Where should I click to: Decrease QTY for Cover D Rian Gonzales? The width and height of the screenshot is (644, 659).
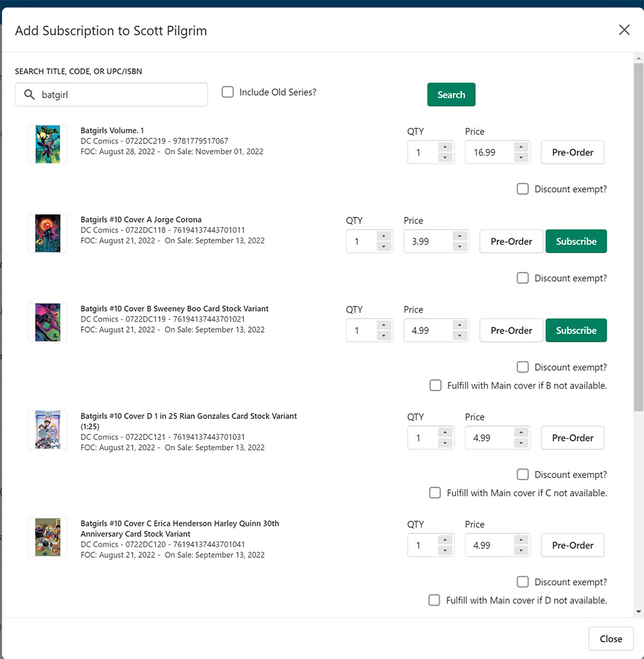pyautogui.click(x=445, y=443)
